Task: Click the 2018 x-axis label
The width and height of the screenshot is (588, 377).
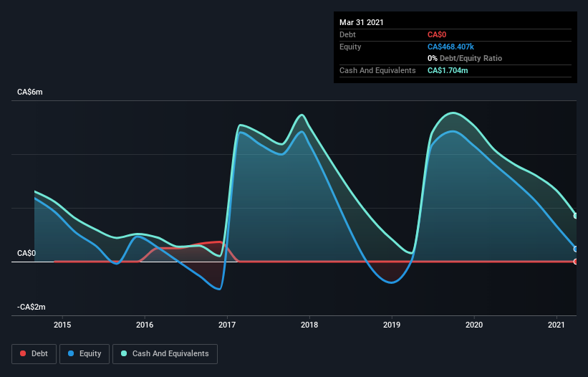Action: coord(309,325)
